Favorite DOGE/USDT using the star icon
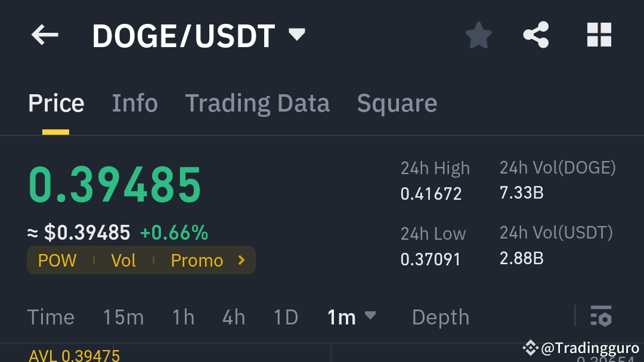 479,35
